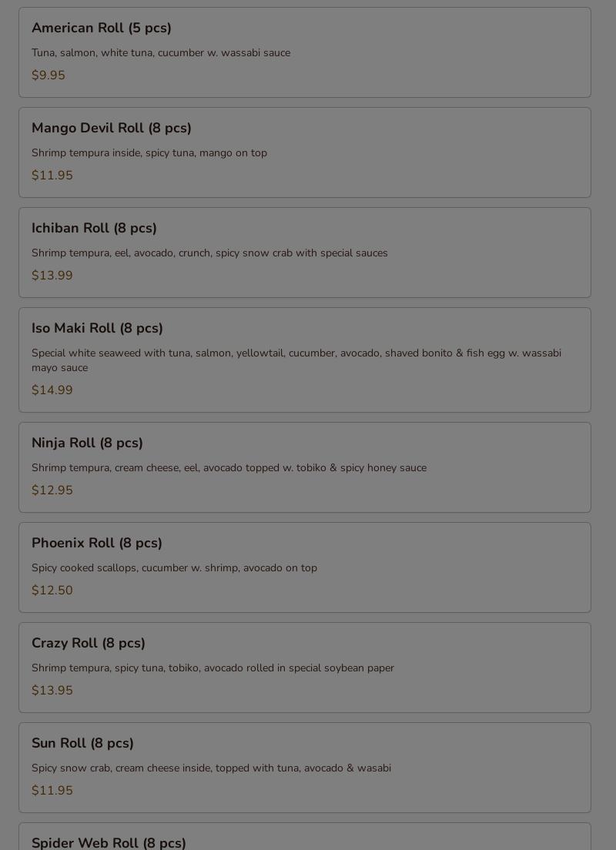Open the Spider Web Roll item

[x=305, y=836]
